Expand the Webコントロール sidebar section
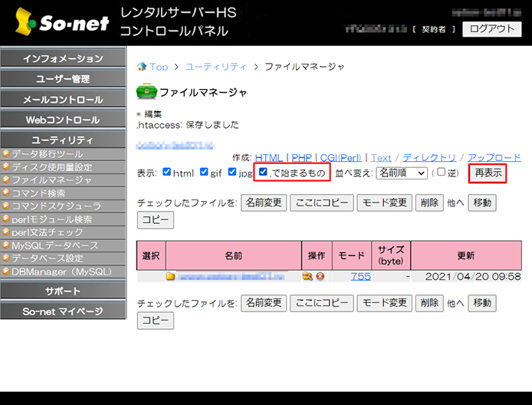Viewport: 532px width, 405px height. tap(62, 120)
